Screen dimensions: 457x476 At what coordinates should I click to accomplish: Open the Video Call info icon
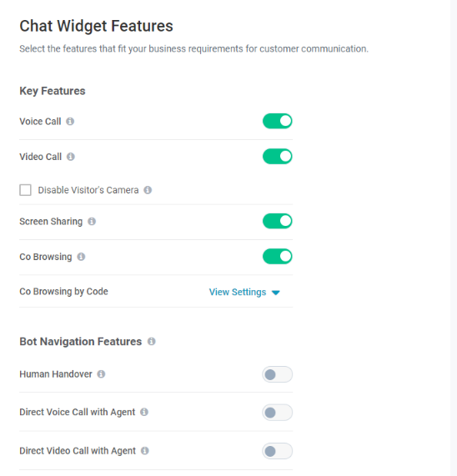coord(71,157)
